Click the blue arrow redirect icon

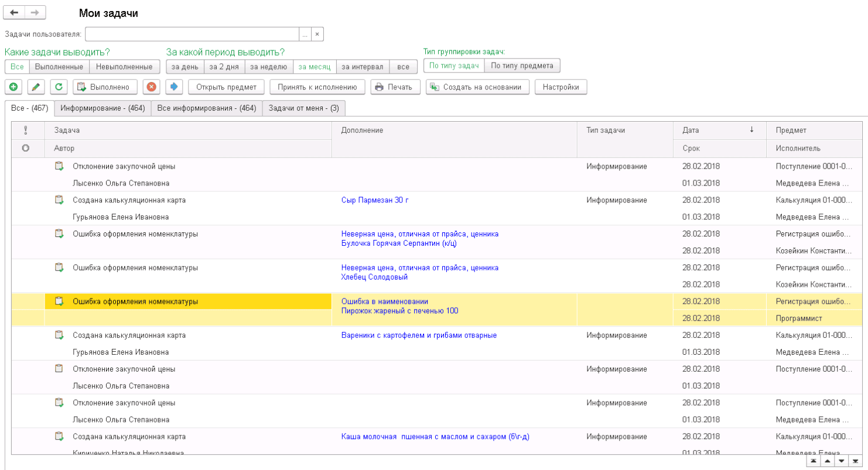174,87
